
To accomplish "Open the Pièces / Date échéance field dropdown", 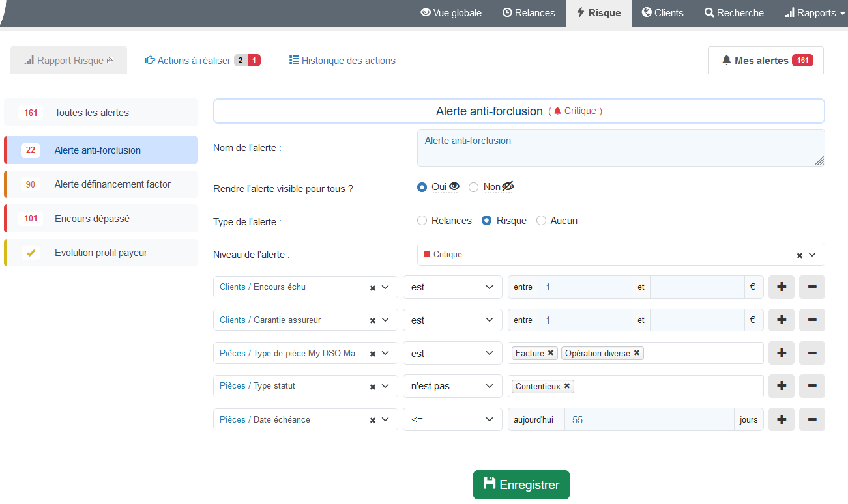I will point(305,419).
